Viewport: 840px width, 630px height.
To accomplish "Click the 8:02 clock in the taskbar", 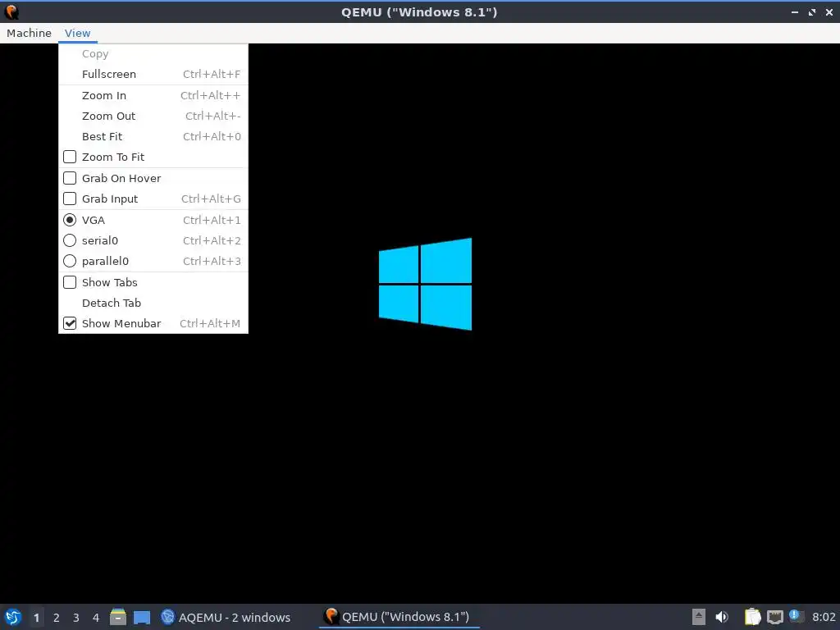I will point(824,617).
